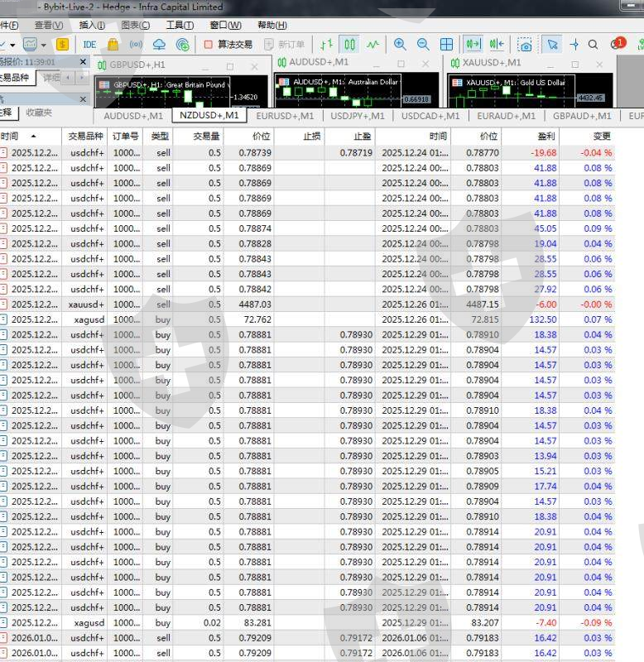This screenshot has width=644, height=662.
Task: Click the search magnifier icon
Action: pyautogui.click(x=593, y=45)
